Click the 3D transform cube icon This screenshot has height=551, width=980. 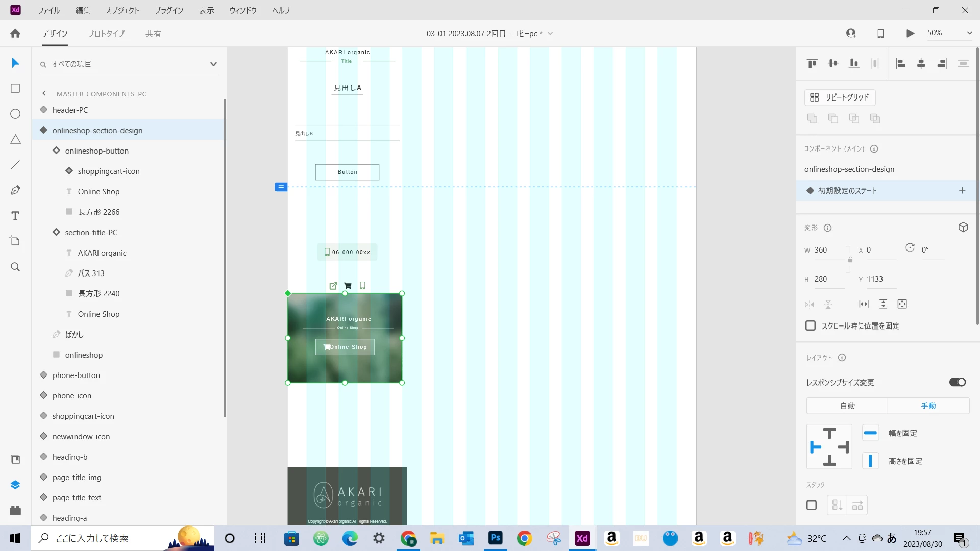click(963, 228)
